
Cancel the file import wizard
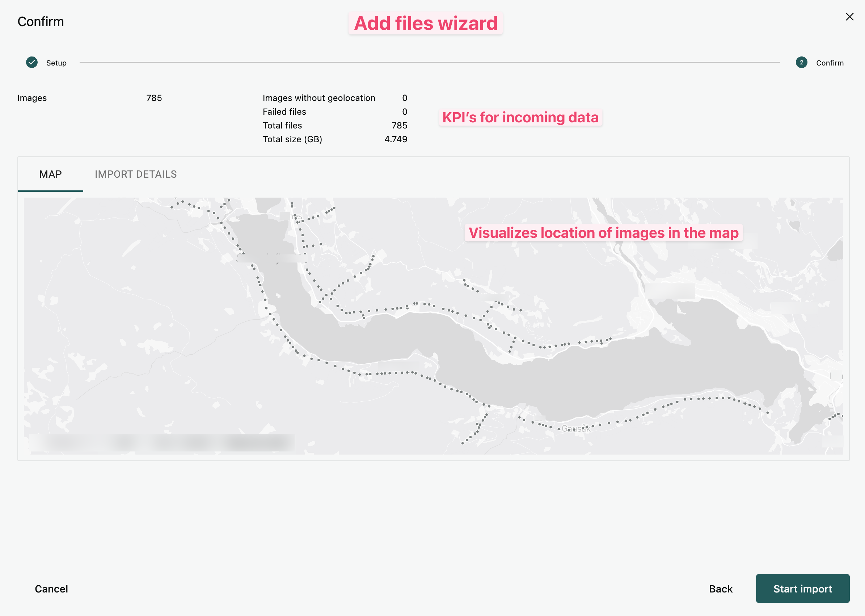[x=51, y=589]
